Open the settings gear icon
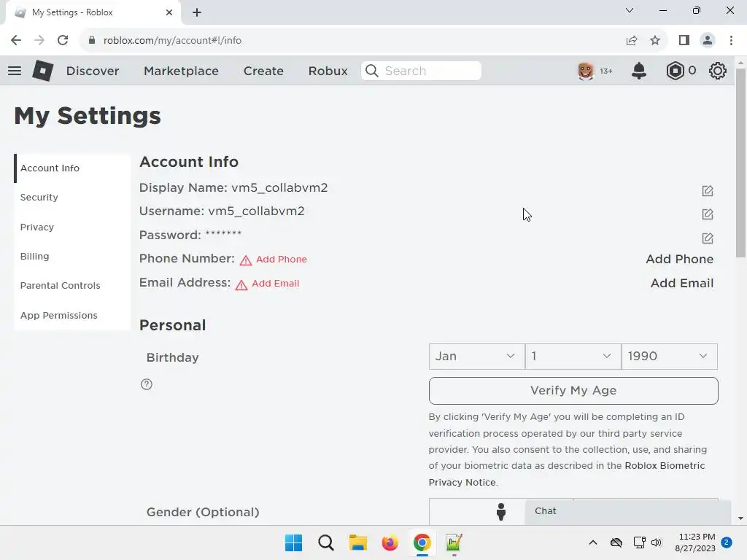This screenshot has height=560, width=747. [x=718, y=71]
